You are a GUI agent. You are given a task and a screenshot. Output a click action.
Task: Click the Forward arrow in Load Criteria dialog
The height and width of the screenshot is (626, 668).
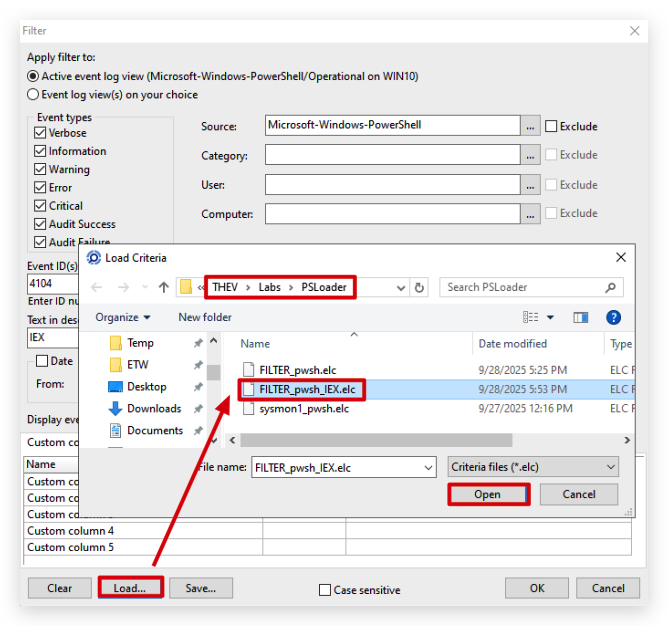(123, 288)
